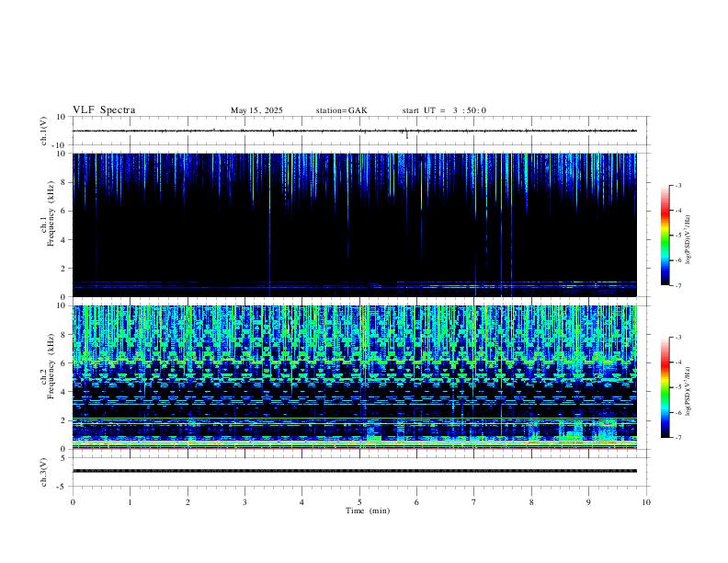Click the "-3" label on ch.2 colorbar

click(x=678, y=338)
